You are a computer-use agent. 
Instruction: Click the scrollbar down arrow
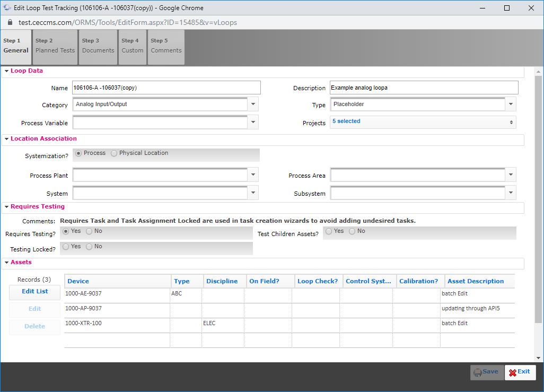point(538,358)
